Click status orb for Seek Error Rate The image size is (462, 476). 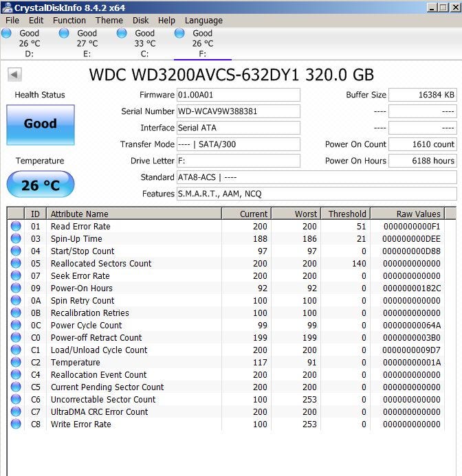tap(16, 275)
